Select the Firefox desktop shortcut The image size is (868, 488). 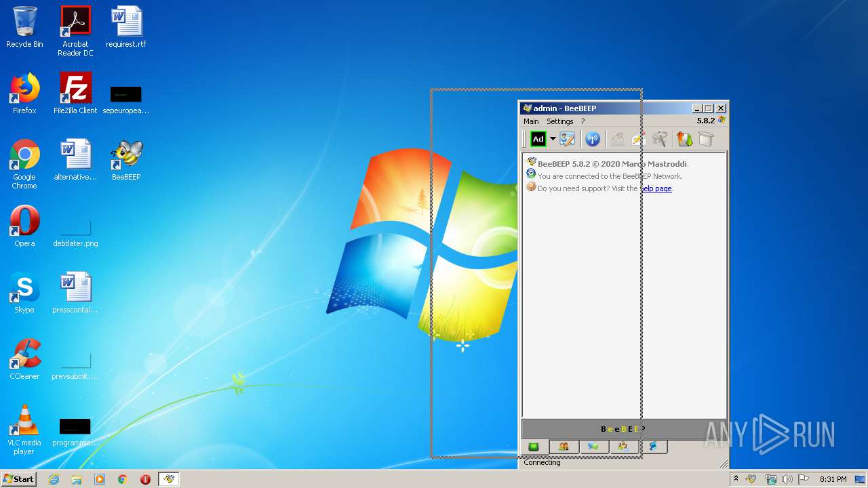(x=24, y=94)
